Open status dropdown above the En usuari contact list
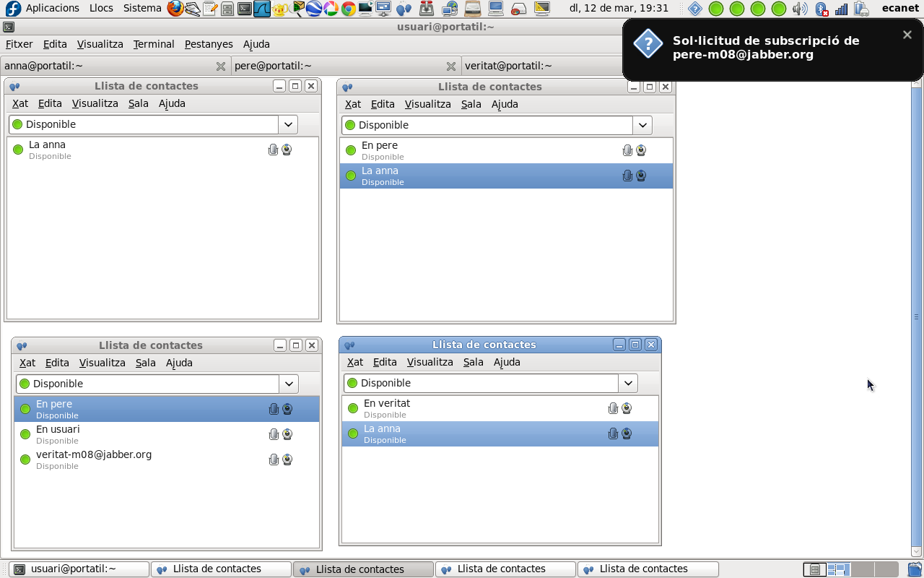Image resolution: width=924 pixels, height=578 pixels. coord(289,384)
